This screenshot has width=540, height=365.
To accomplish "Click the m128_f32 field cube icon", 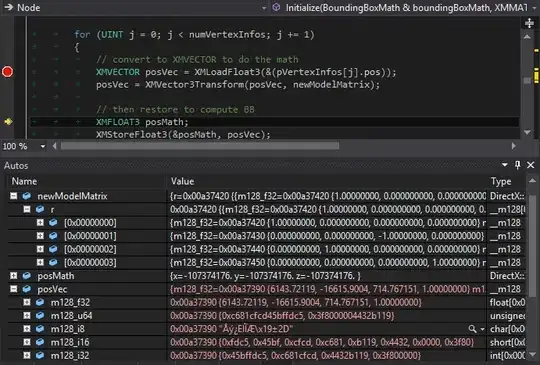I will pos(40,302).
